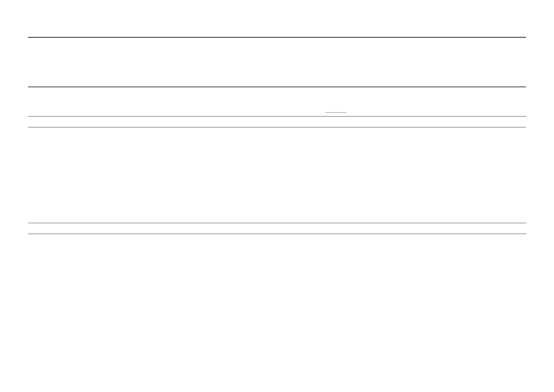Screen dimensions: 554x392
Task: Click the blue underlined link in the table
Action: tap(336, 113)
